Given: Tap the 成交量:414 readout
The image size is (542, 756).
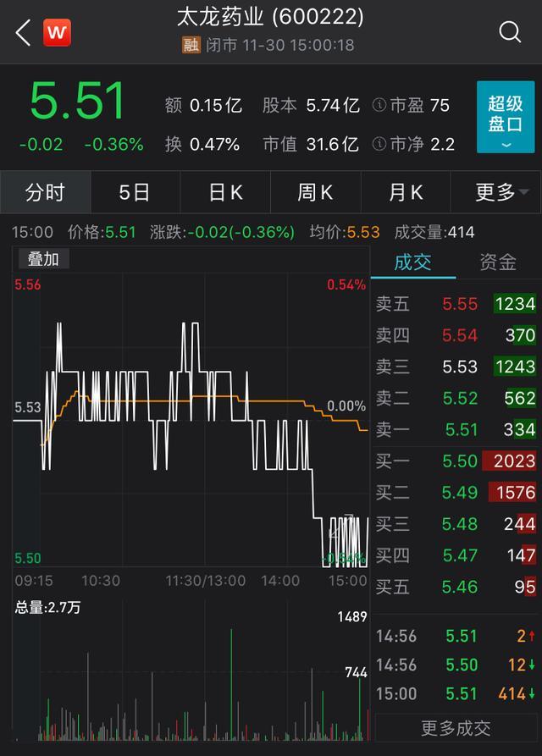Looking at the screenshot, I should point(434,232).
